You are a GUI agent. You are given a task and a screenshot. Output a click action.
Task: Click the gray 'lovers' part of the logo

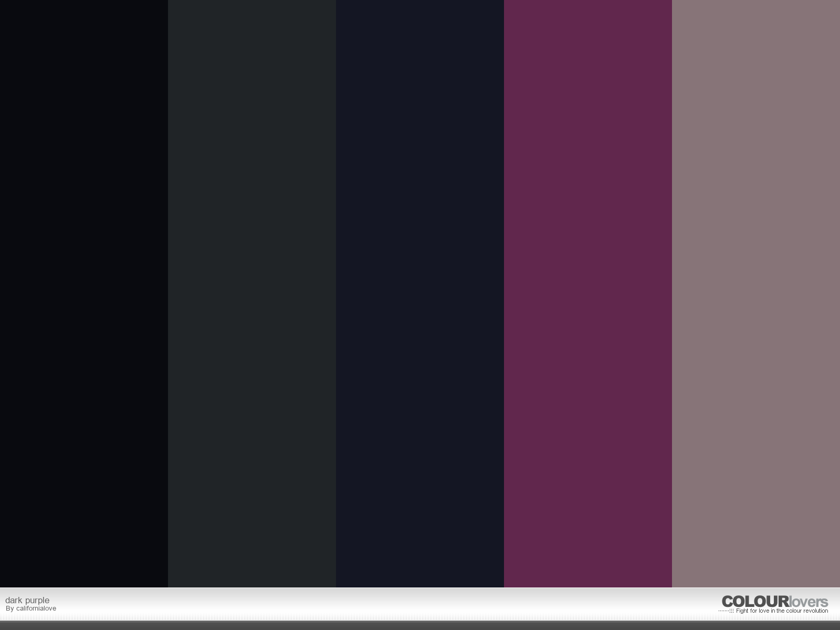(x=808, y=602)
